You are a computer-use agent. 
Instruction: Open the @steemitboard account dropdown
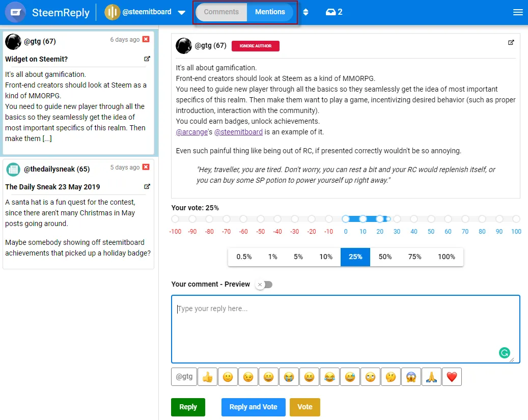[181, 12]
